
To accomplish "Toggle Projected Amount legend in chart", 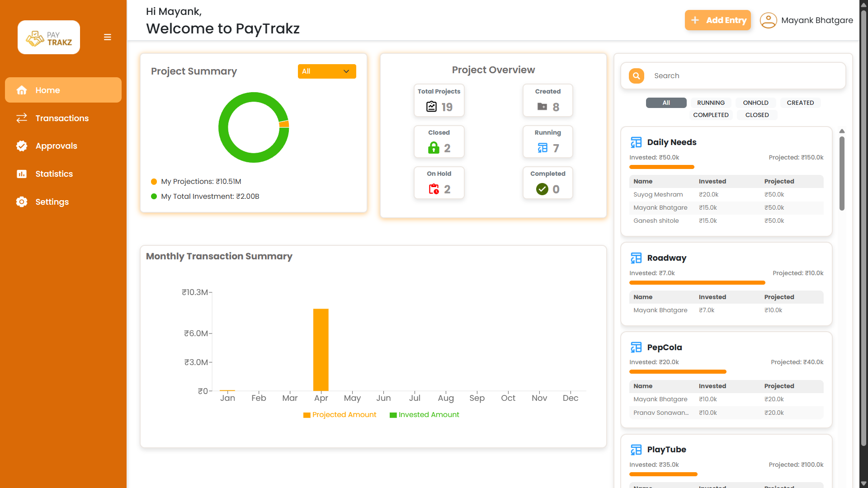I will (340, 415).
